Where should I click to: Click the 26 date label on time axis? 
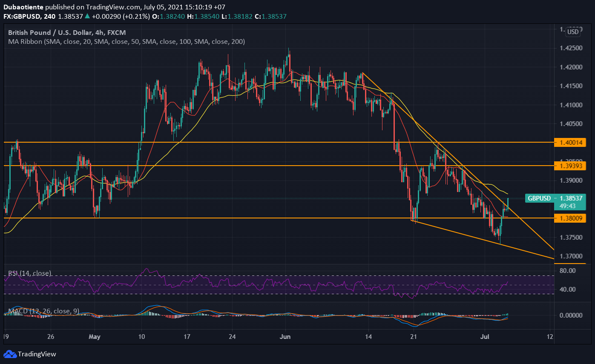(x=50, y=336)
